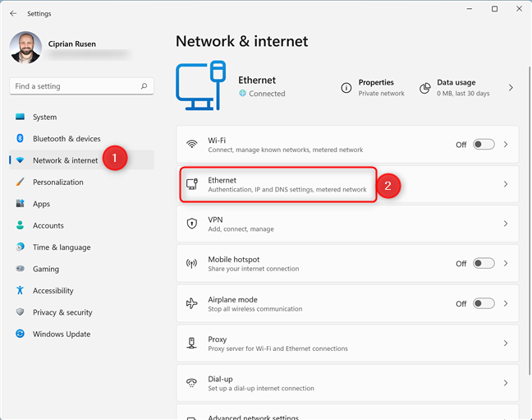Expand the Ethernet row chevron
This screenshot has height=420, width=532.
point(506,184)
